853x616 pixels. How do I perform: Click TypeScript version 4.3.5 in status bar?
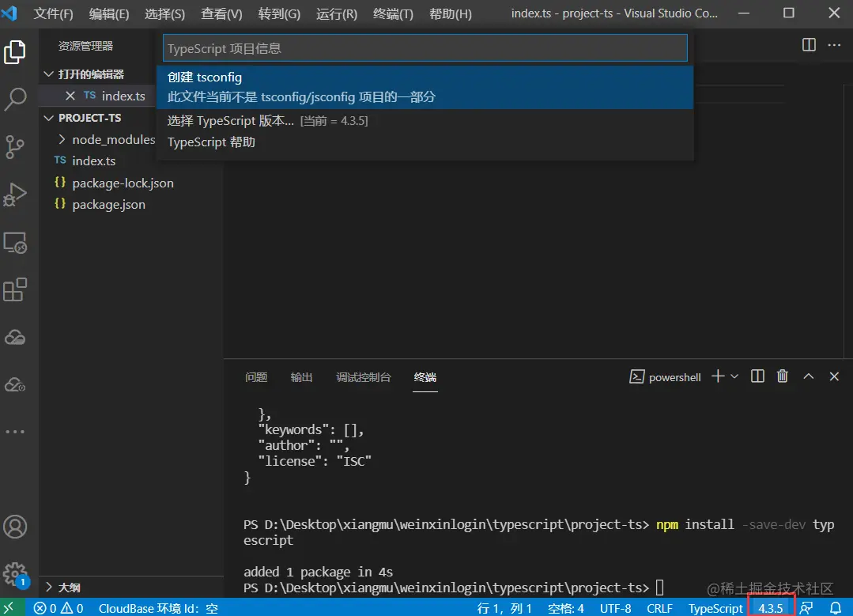click(x=771, y=608)
